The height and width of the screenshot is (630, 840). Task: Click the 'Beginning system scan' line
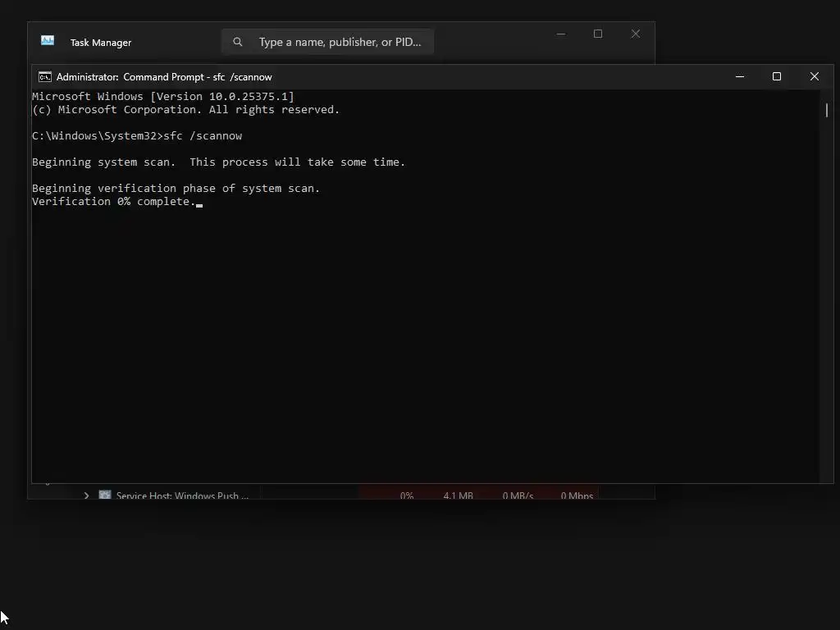(x=218, y=162)
